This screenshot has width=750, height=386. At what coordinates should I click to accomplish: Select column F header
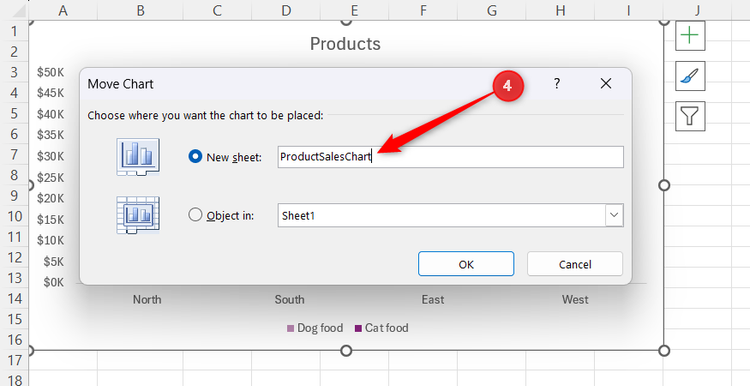point(423,10)
